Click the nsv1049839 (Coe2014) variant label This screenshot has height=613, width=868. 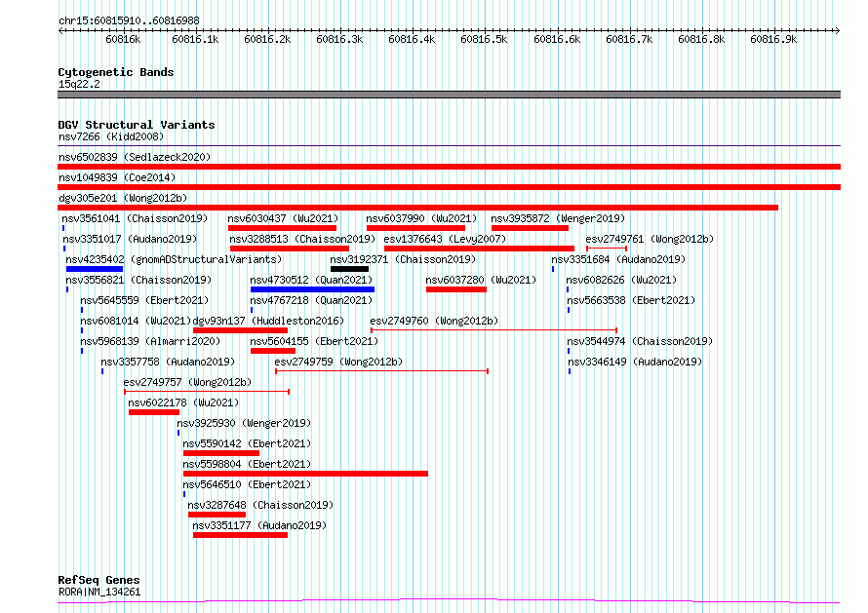coord(117,177)
